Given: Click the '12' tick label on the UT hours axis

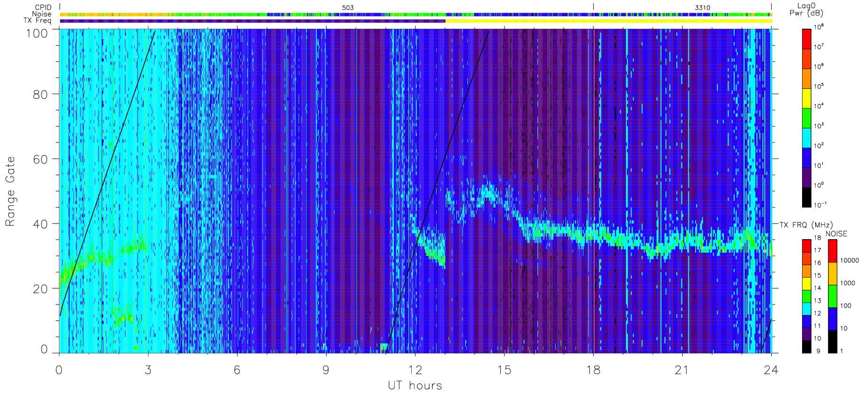Looking at the screenshot, I should pos(415,370).
